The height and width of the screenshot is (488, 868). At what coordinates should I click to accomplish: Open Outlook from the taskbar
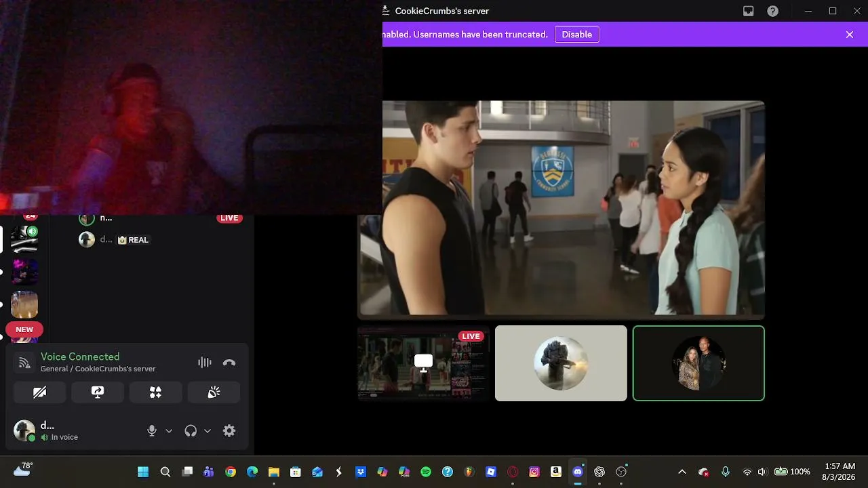(x=317, y=472)
